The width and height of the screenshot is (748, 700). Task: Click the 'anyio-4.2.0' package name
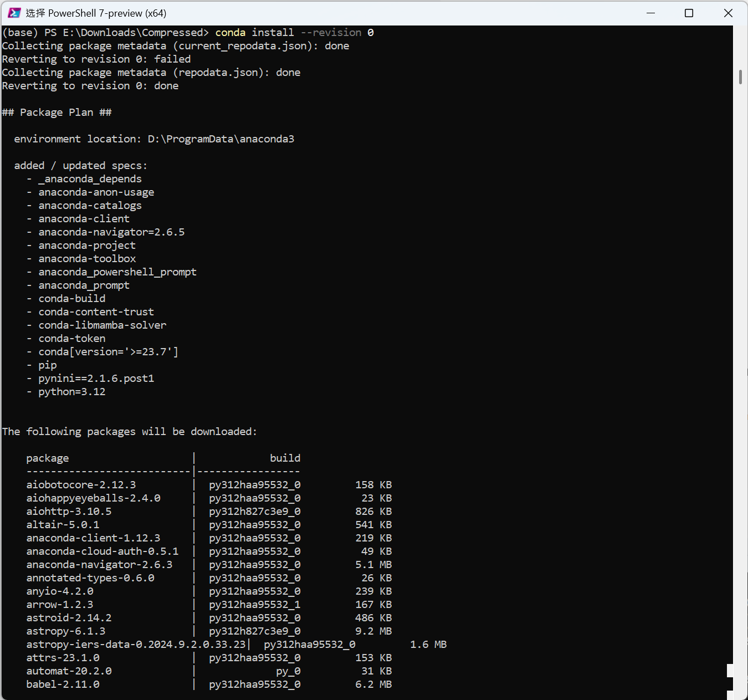60,591
